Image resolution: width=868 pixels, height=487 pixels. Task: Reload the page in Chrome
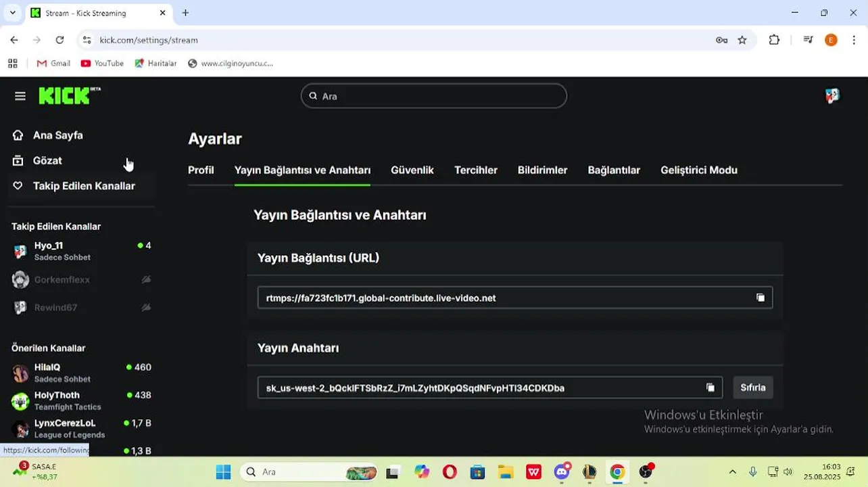coord(59,40)
